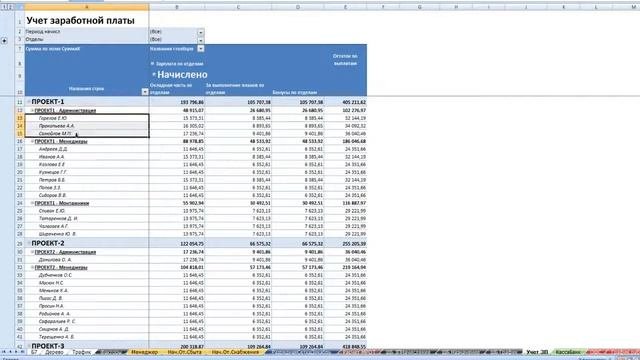
Task: Click the Сидоров В.В. cell
Action: pos(87,195)
